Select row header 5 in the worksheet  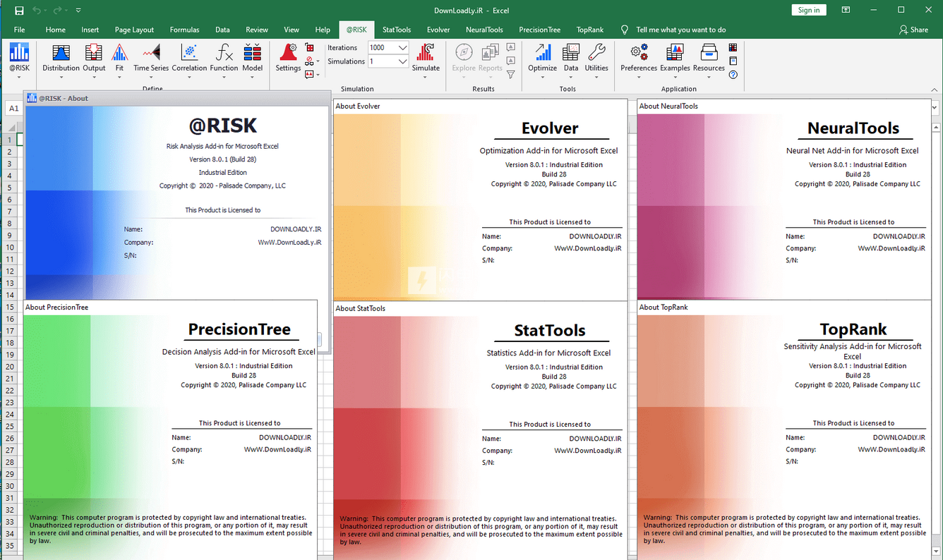(11, 188)
